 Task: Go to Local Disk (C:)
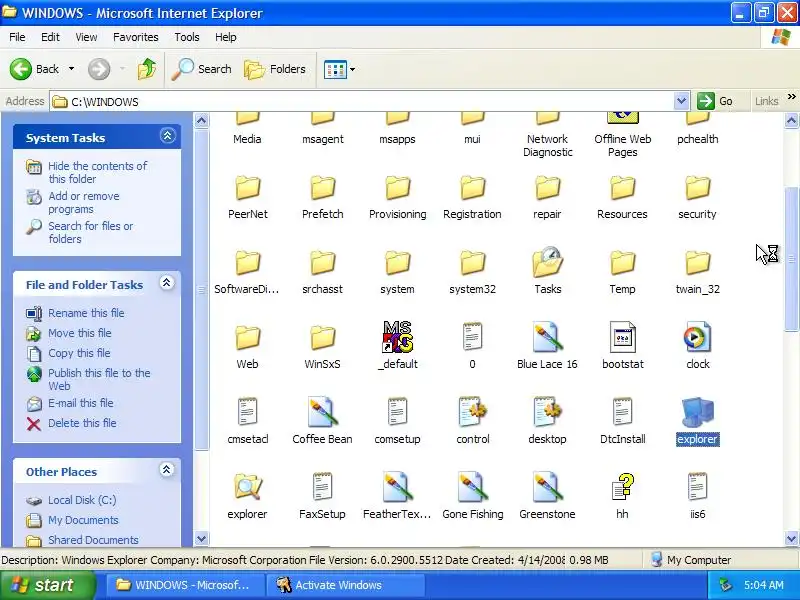[82, 500]
